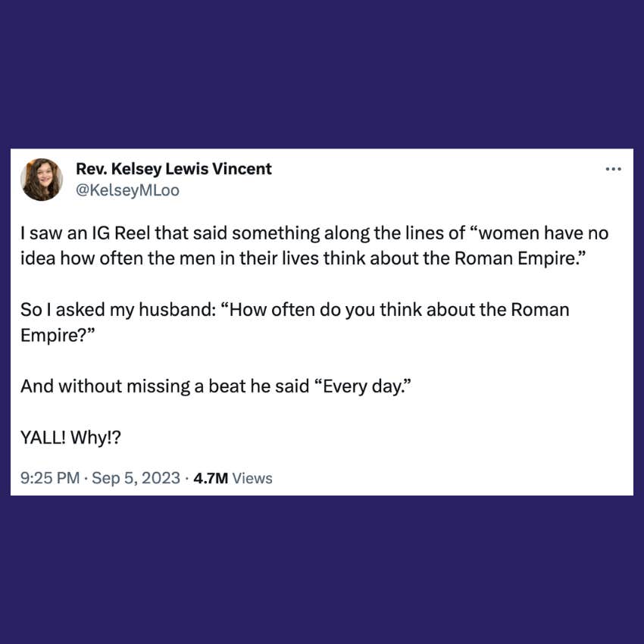
Task: Select the display name Rev. Kelsey Lewis Vincent
Action: pos(174,168)
